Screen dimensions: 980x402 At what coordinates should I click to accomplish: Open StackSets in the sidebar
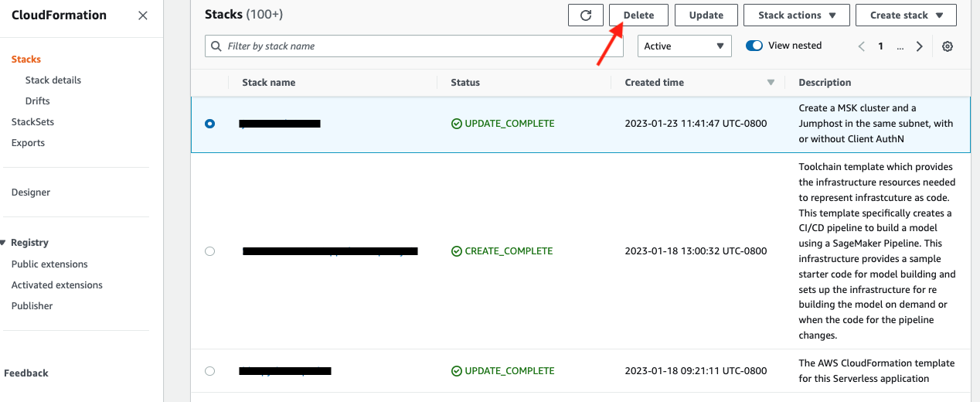[x=32, y=122]
